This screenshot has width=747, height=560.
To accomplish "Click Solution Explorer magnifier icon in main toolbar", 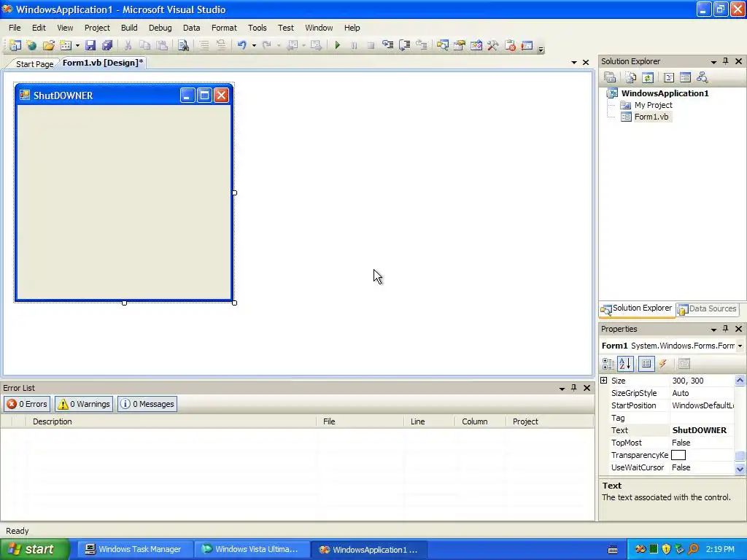I will 443,45.
